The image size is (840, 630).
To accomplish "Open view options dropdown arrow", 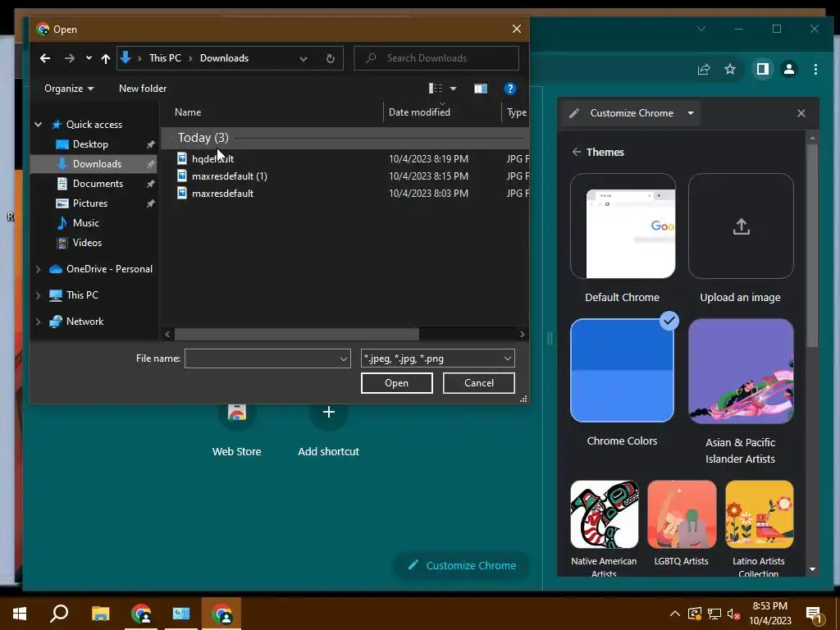I will 453,89.
